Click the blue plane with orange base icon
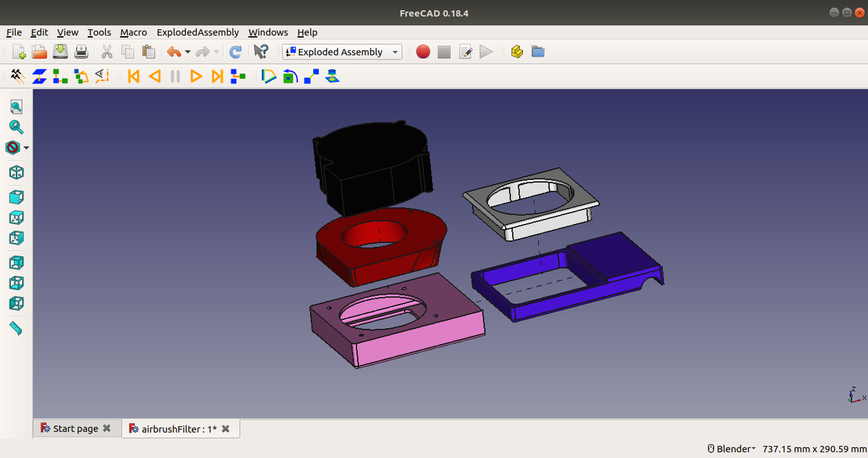Screen dimensions: 868x458 pyautogui.click(x=332, y=76)
